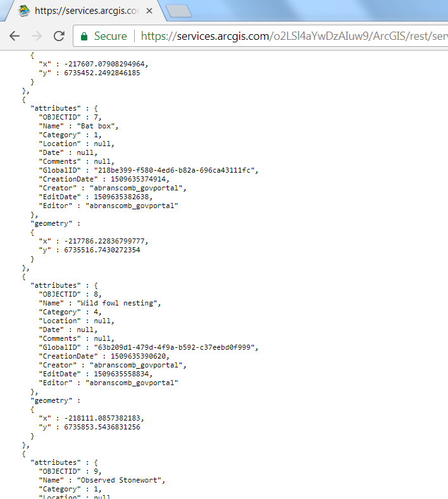Image resolution: width=448 pixels, height=499 pixels.
Task: Click GlobalID 63b209d1-479d-4f9a-b592-c37eebd0f999
Action: click(x=174, y=347)
